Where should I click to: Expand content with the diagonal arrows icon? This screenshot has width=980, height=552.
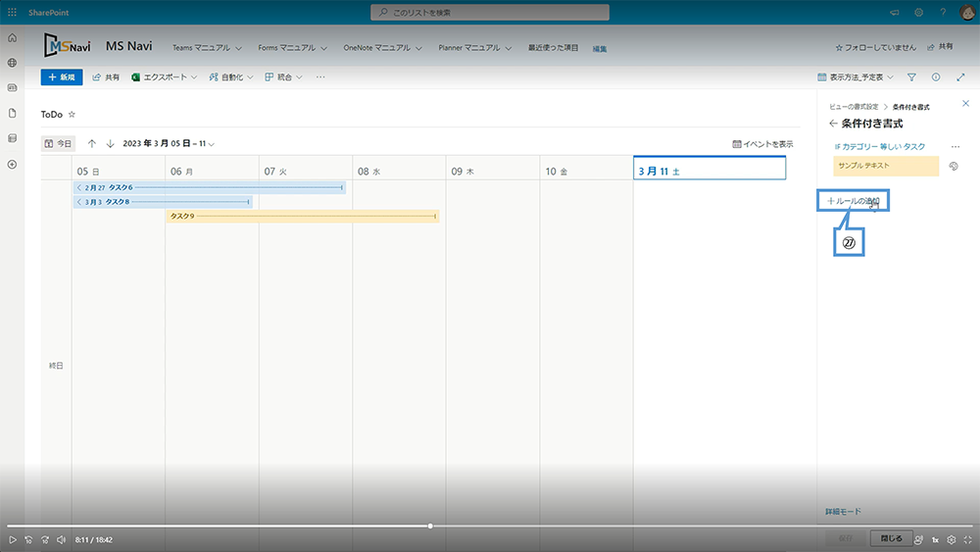(960, 76)
